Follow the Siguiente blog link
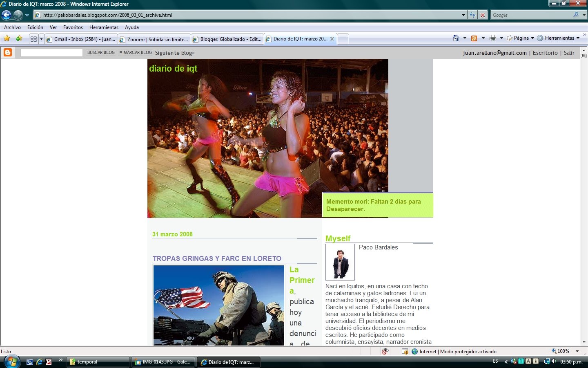588x368 pixels. 175,53
